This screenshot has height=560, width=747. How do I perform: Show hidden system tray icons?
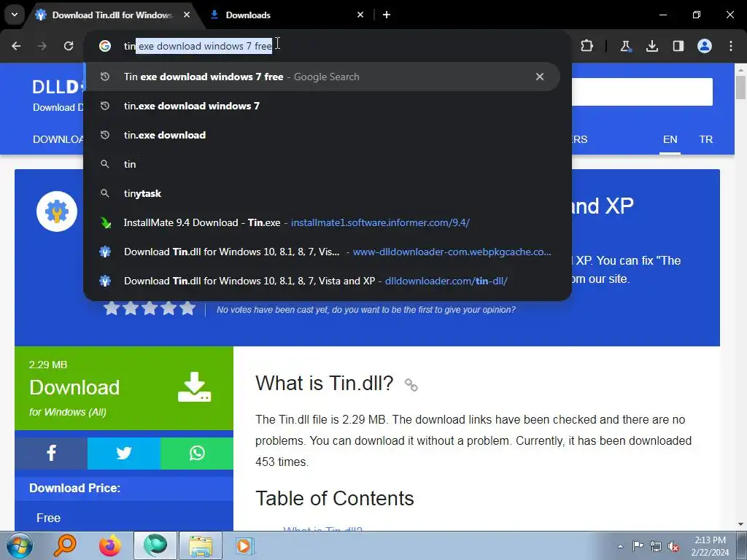[x=620, y=546]
